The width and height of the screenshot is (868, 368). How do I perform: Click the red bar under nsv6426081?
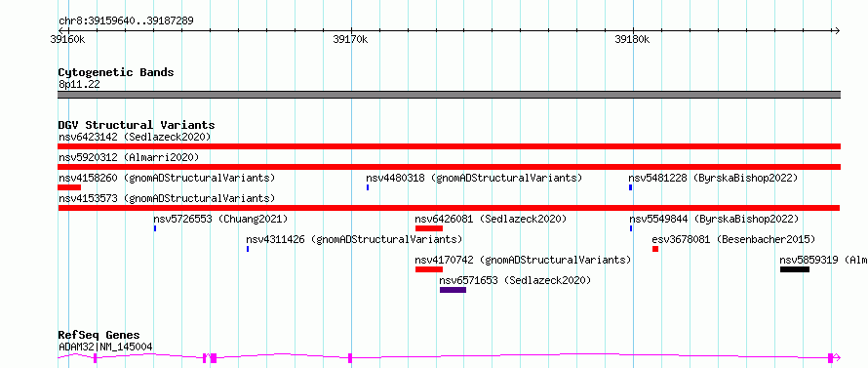[429, 228]
